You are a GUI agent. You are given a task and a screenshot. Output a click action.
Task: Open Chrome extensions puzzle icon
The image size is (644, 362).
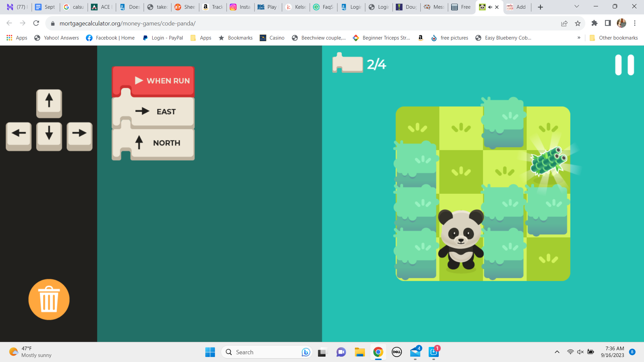(594, 23)
